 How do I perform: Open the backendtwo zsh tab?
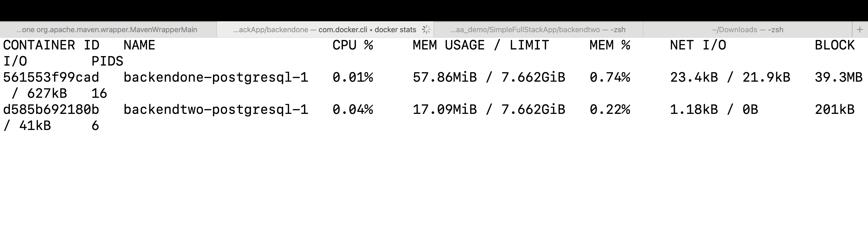click(538, 30)
